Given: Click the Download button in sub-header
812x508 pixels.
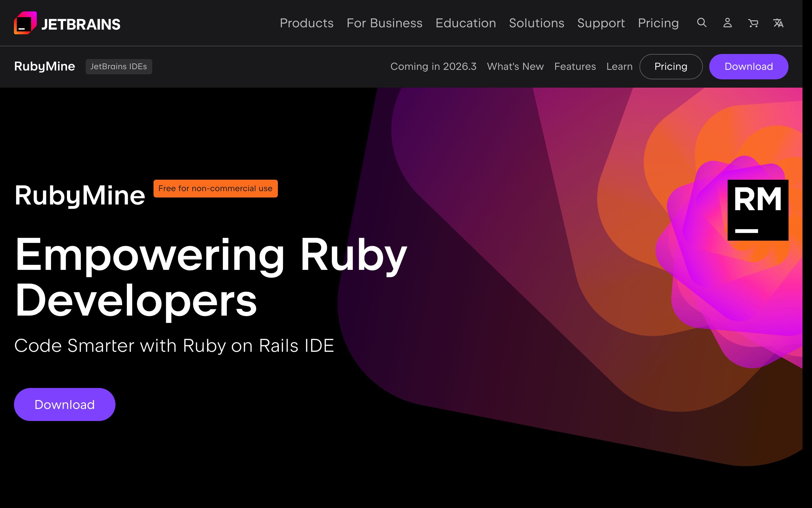Looking at the screenshot, I should [749, 67].
